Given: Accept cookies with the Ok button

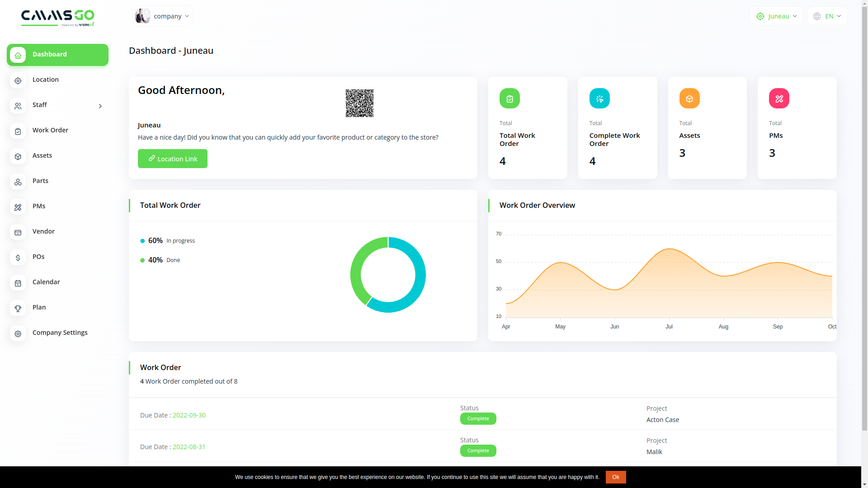Looking at the screenshot, I should pyautogui.click(x=615, y=477).
